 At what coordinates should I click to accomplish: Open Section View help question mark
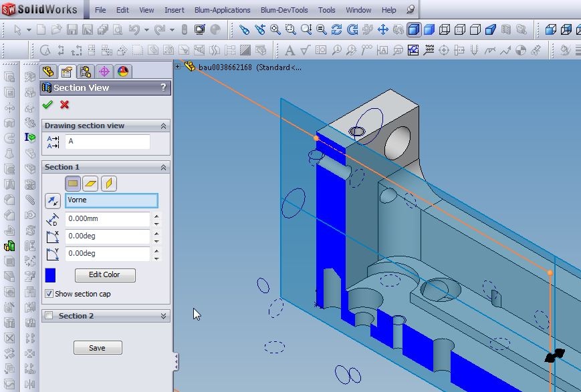point(163,87)
